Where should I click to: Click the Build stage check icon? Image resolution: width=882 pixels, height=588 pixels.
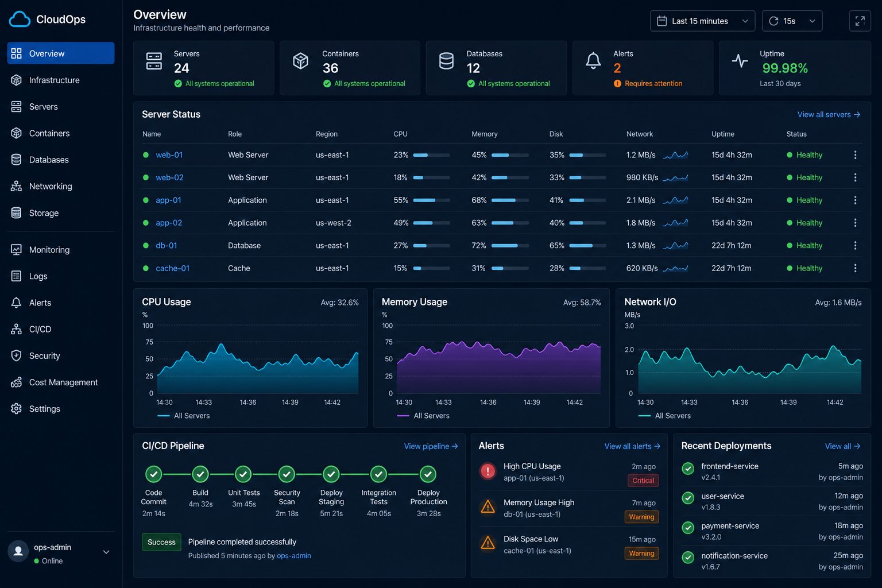(x=200, y=474)
